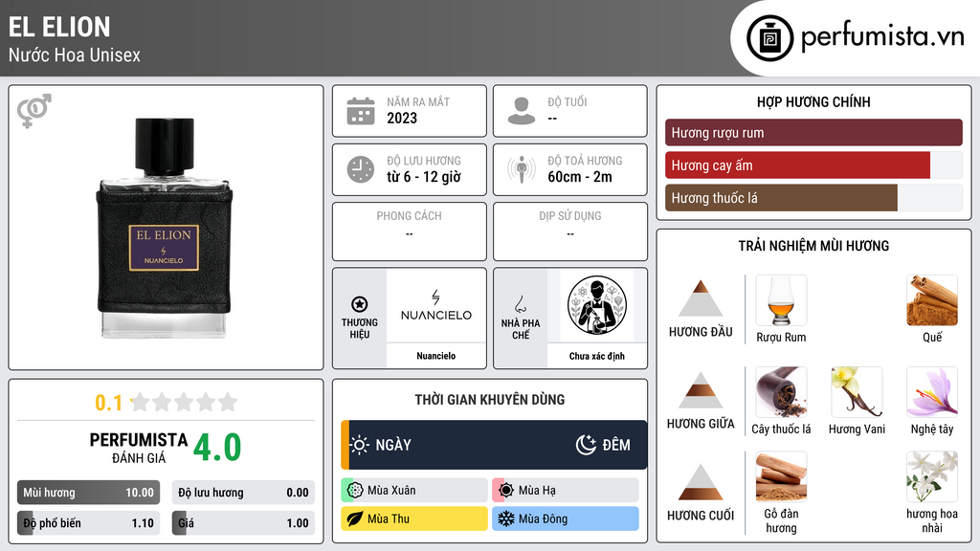Click the perfumer illustration above Chưa xác định
Viewport: 980px width, 551px height.
pos(597,305)
